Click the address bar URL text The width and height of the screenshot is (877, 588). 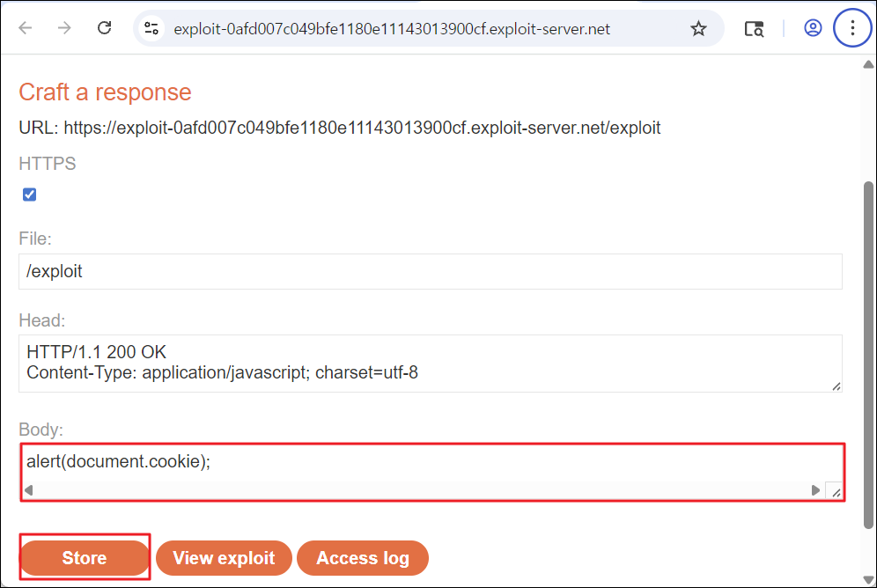point(392,29)
